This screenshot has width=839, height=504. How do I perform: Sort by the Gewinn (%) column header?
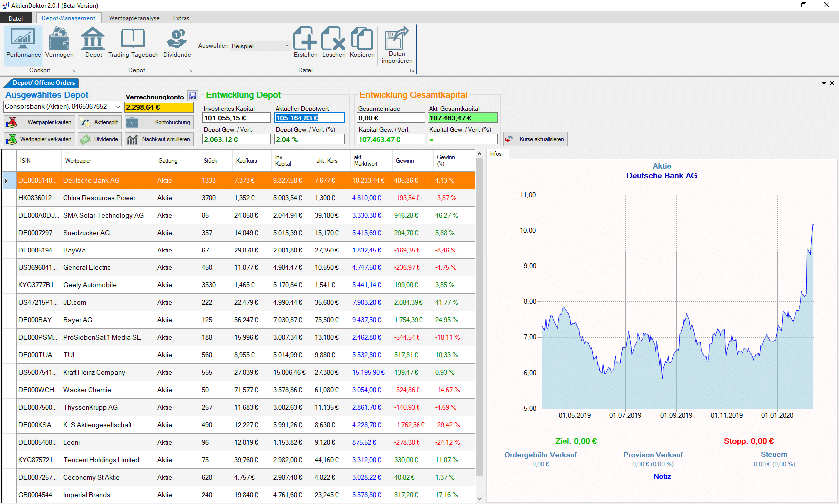453,161
